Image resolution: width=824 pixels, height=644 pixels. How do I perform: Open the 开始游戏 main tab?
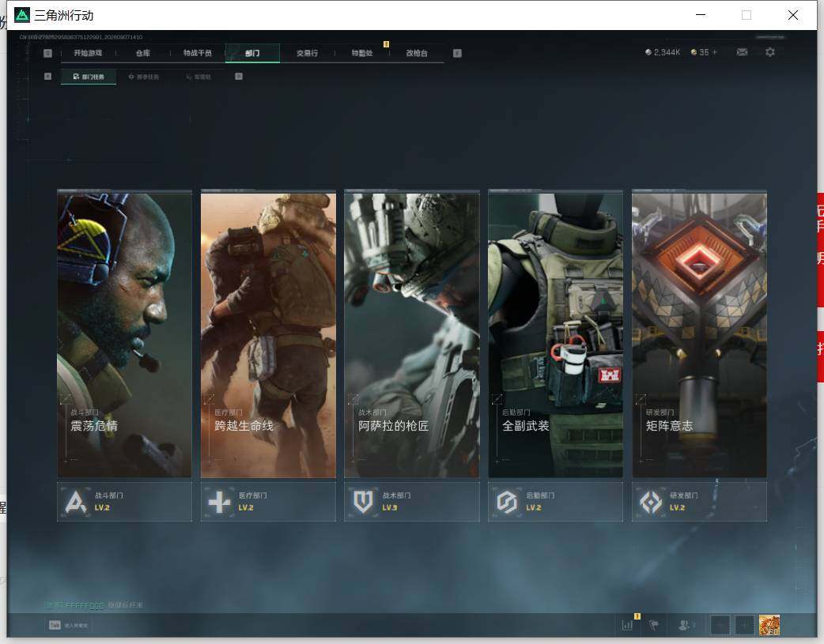pos(88,53)
